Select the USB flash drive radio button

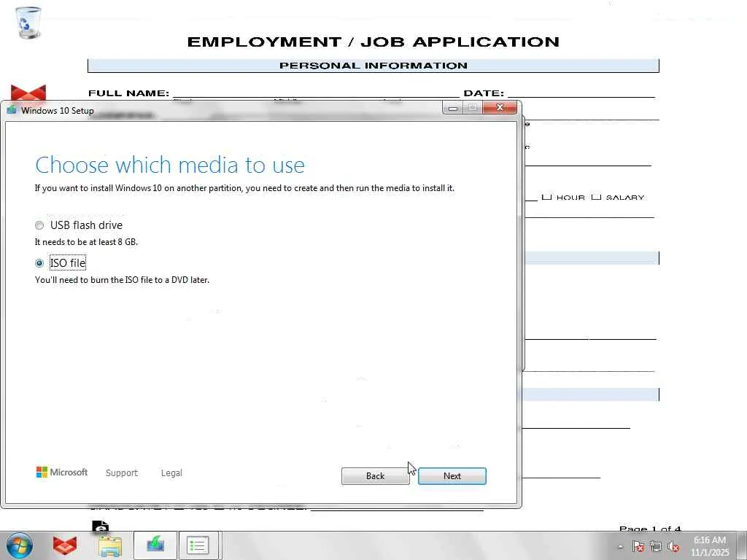pos(39,225)
